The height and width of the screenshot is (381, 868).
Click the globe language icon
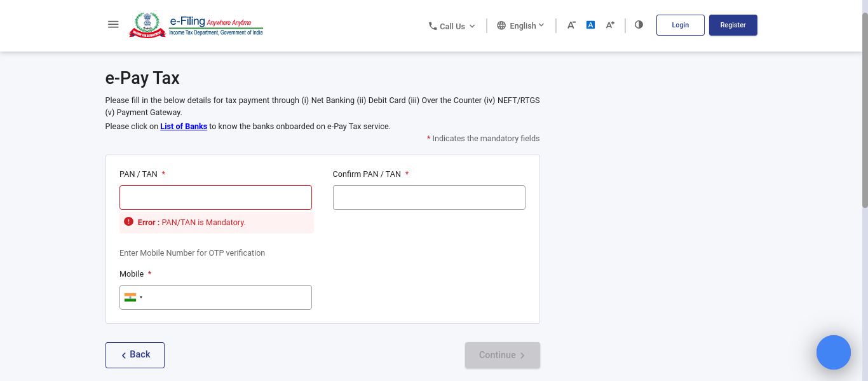click(x=501, y=25)
